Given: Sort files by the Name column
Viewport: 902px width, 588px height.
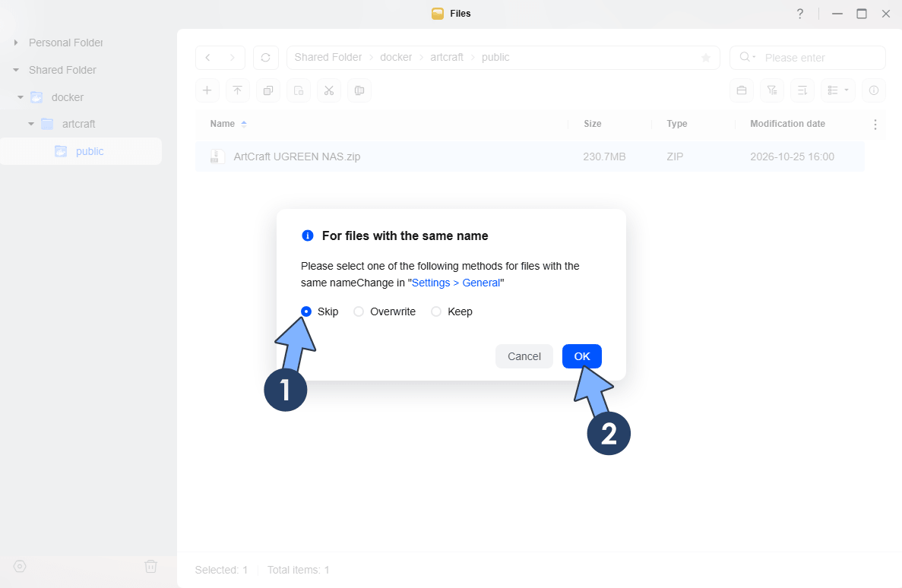Looking at the screenshot, I should click(x=223, y=124).
